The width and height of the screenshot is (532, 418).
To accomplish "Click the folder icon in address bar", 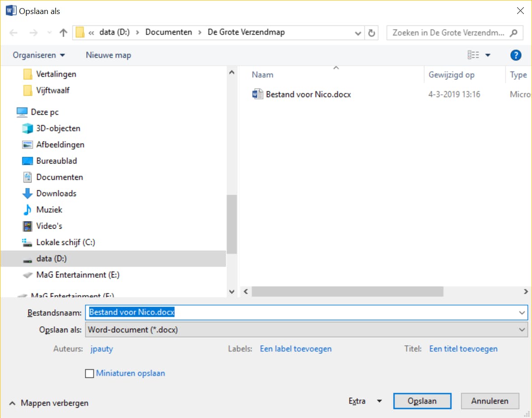I will 80,33.
